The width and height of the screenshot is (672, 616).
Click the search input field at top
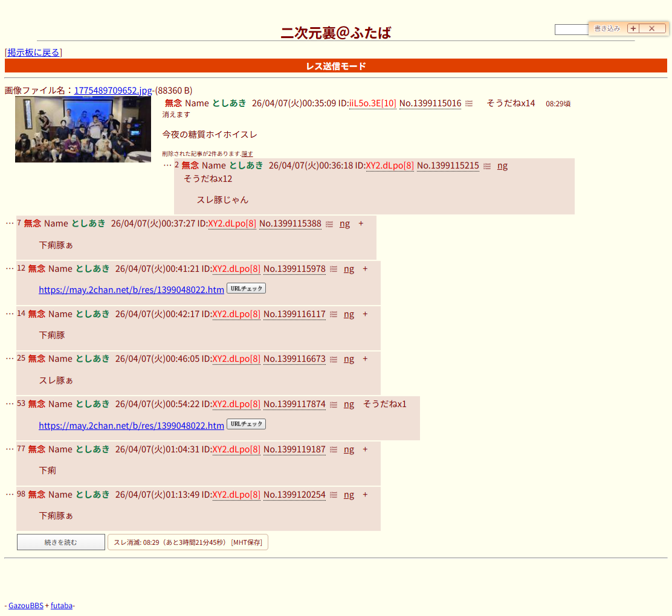pos(571,30)
